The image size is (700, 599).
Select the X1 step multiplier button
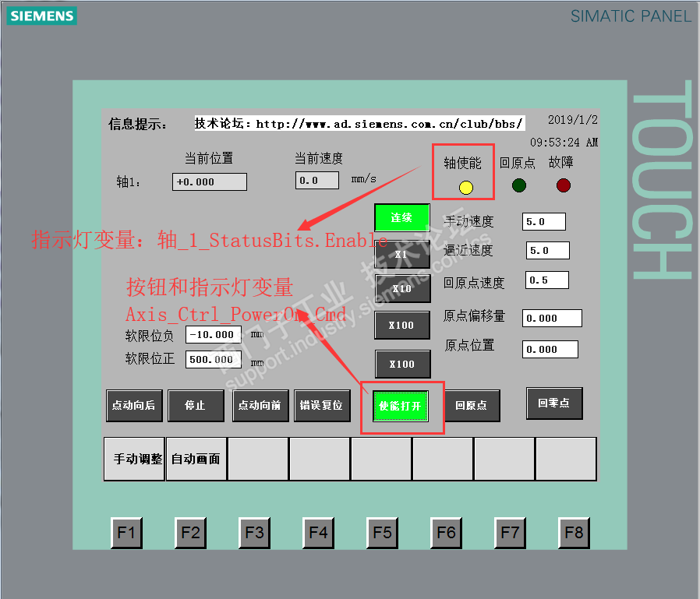(401, 255)
